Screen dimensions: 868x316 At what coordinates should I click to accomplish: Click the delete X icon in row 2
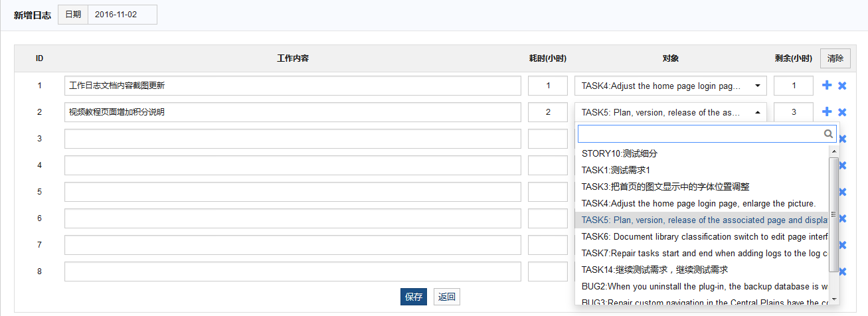[842, 112]
